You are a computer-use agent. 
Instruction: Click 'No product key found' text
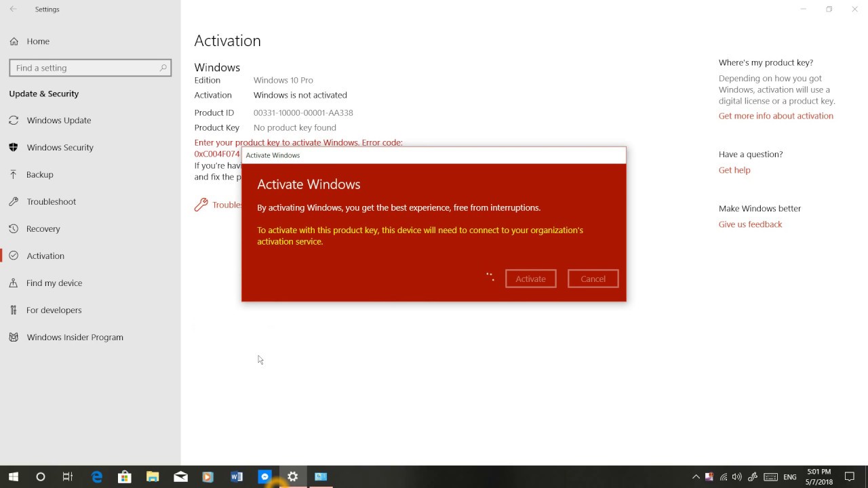[295, 128]
